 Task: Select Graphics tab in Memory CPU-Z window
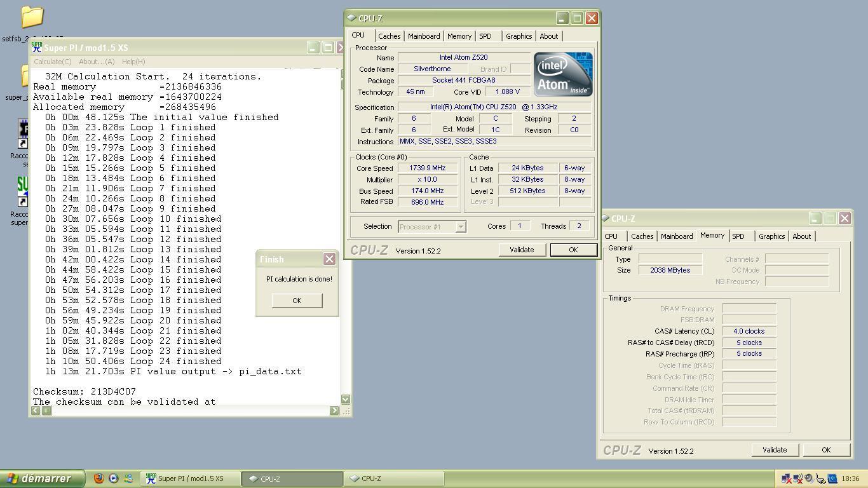click(772, 236)
